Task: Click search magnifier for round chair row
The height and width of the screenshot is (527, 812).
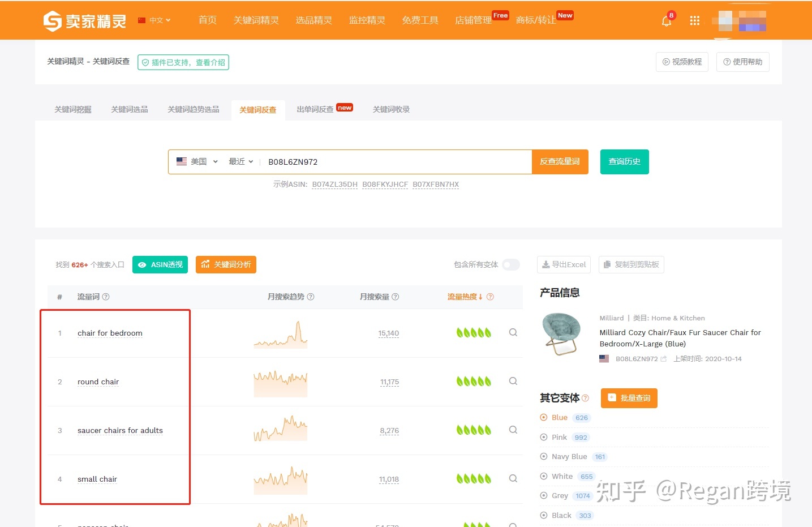Action: [x=513, y=382]
